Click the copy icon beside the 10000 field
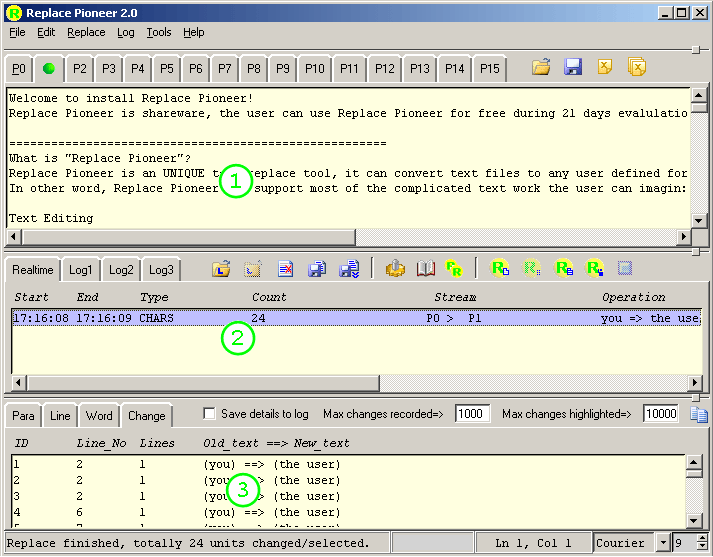This screenshot has height=557, width=713. [698, 414]
